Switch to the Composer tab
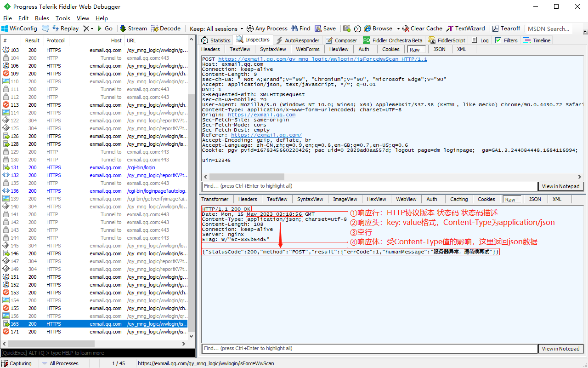This screenshot has width=588, height=368. (x=341, y=40)
